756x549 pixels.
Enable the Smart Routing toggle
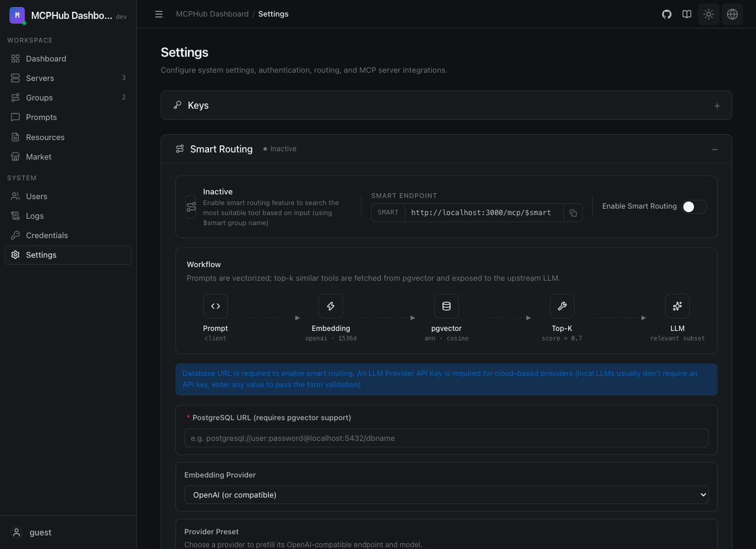point(694,206)
